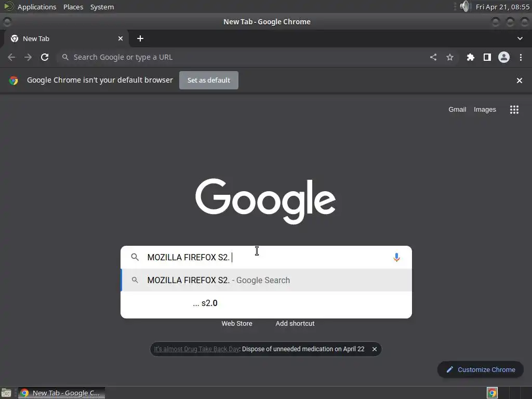Screen dimensions: 532x399
Task: Expand the tab search chevron
Action: click(520, 38)
